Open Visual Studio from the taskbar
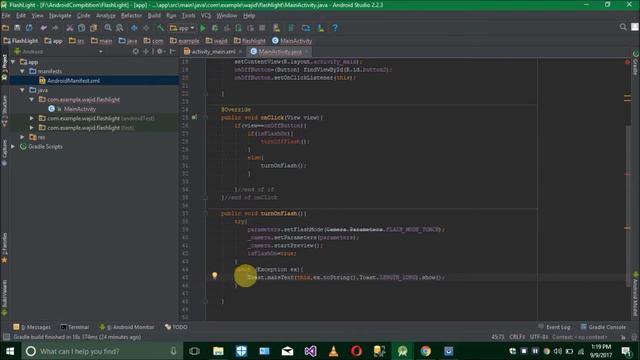 point(310,351)
